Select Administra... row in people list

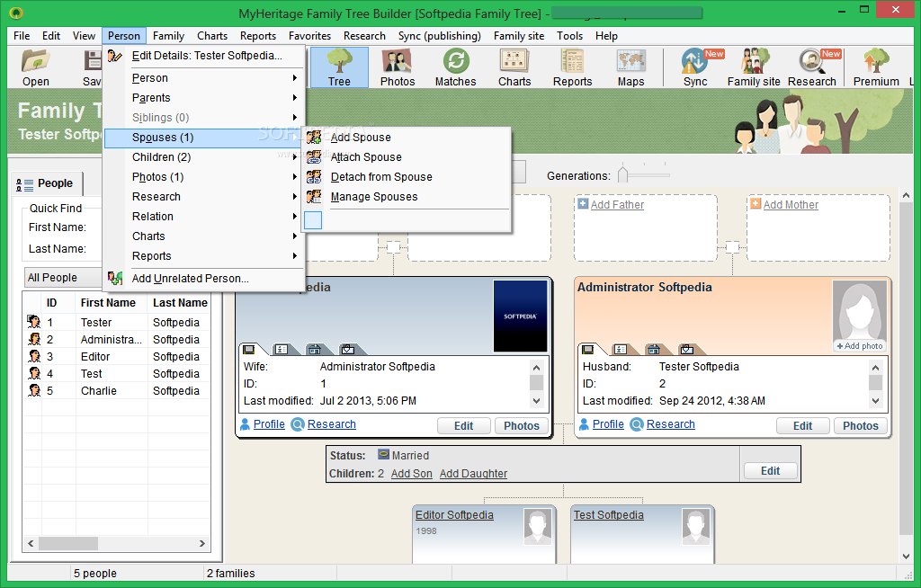pos(116,340)
